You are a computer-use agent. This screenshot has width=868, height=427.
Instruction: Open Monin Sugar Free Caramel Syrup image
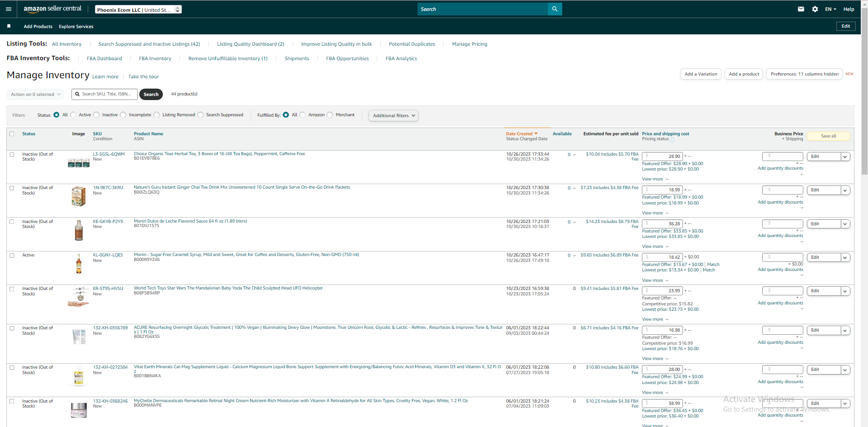[79, 264]
